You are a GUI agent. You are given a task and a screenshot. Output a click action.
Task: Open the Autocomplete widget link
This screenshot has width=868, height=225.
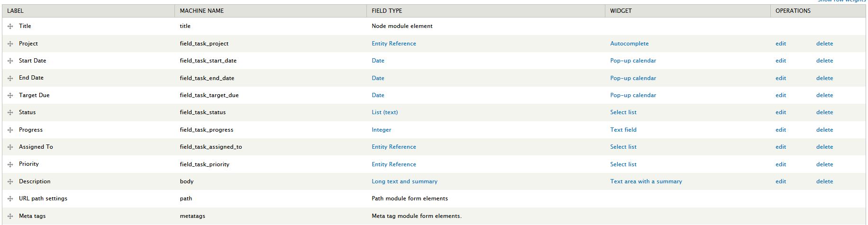(x=629, y=44)
